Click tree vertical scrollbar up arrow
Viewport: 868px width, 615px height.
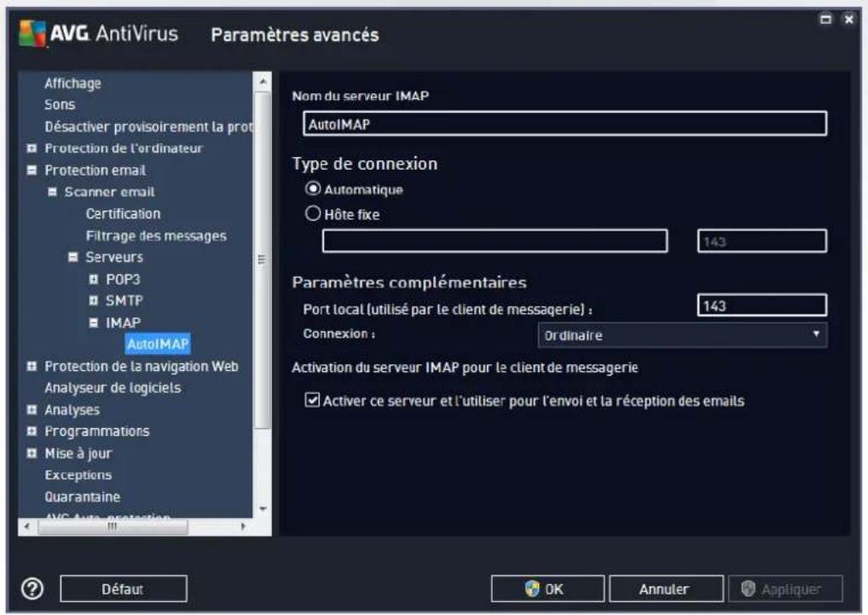point(263,82)
